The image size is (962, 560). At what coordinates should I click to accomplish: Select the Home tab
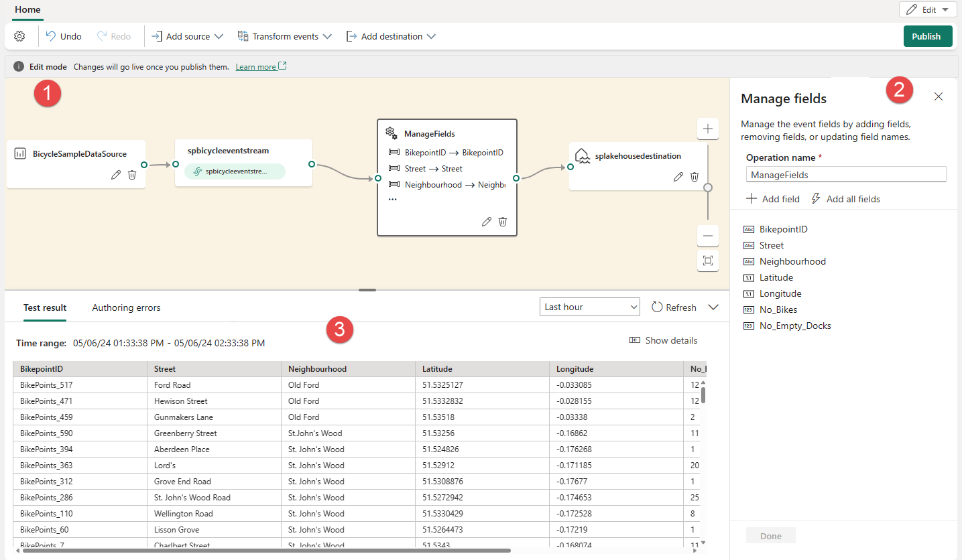pyautogui.click(x=27, y=10)
